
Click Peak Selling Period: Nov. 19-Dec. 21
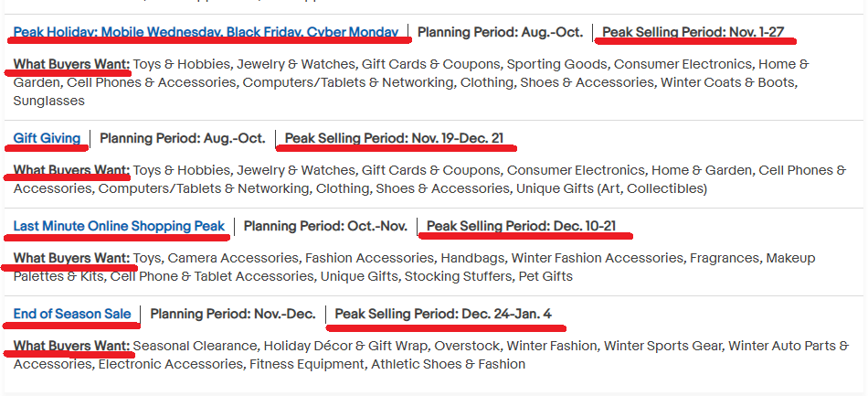click(394, 138)
